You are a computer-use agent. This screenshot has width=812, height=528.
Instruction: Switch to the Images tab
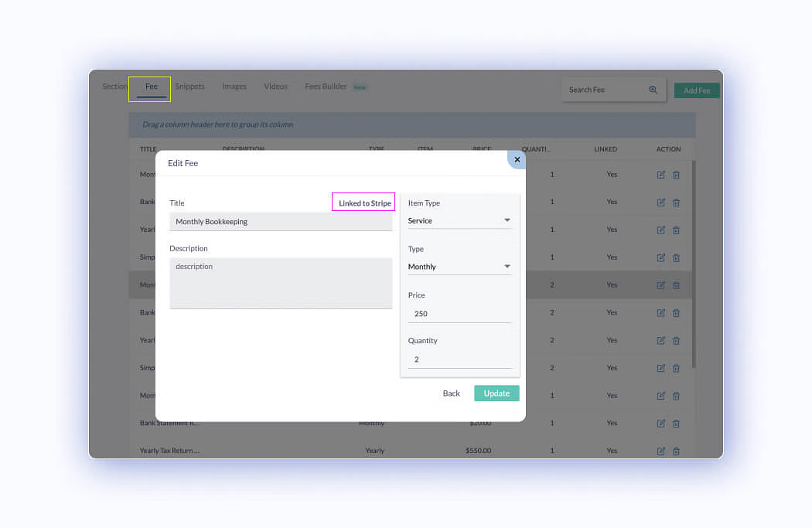[x=234, y=87]
